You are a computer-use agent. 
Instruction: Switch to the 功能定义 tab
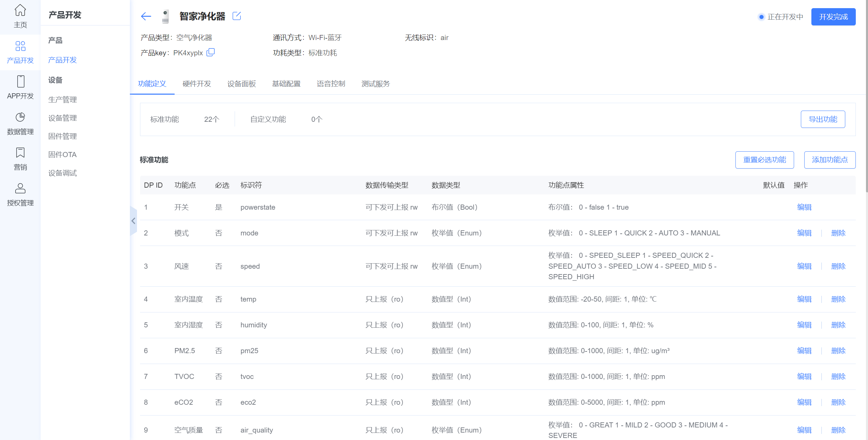pos(152,83)
